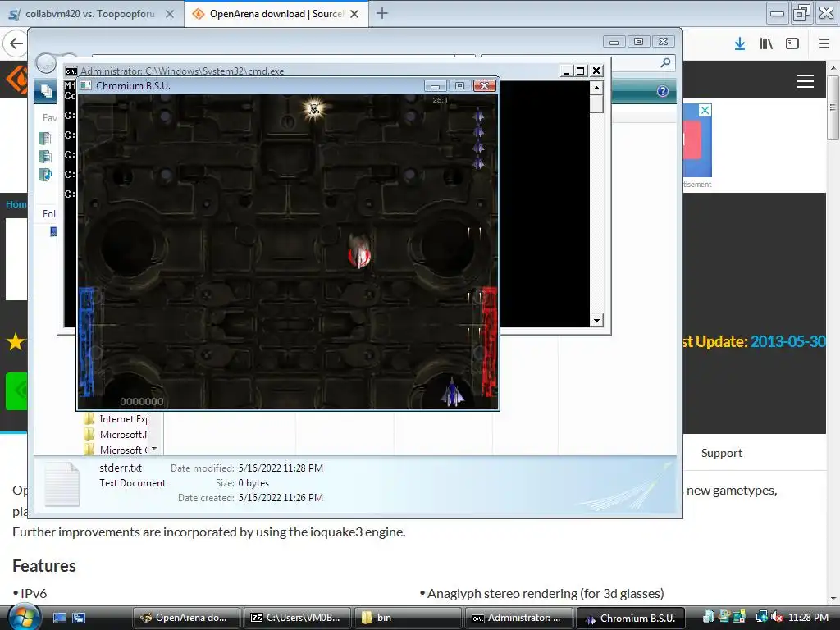Click Switch between windows quick launch icon
This screenshot has width=840, height=630.
(x=79, y=618)
